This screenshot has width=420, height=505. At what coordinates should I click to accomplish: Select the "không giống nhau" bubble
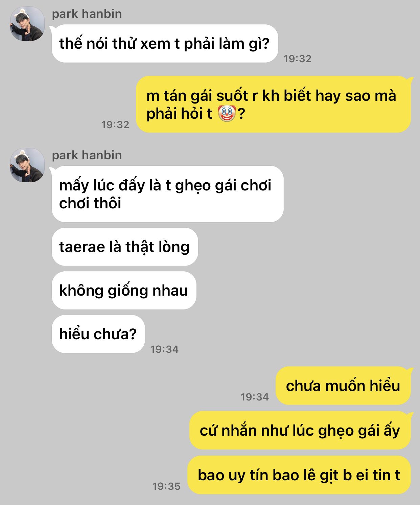(x=124, y=290)
